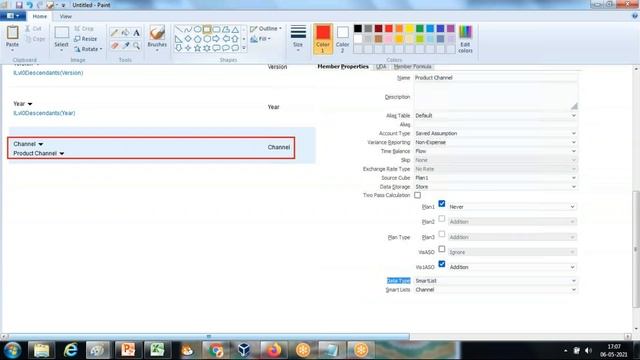Select the Fill with color bucket tool

click(125, 33)
